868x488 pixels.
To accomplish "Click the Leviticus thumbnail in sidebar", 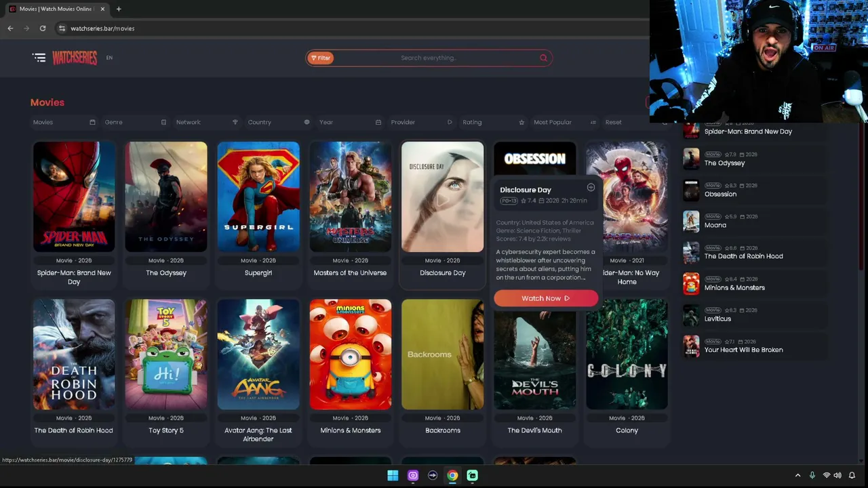I will coord(691,314).
